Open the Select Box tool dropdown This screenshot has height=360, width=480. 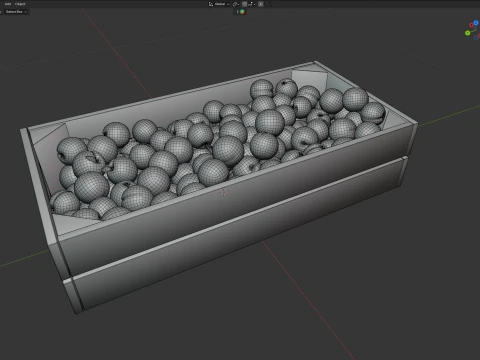click(x=16, y=12)
